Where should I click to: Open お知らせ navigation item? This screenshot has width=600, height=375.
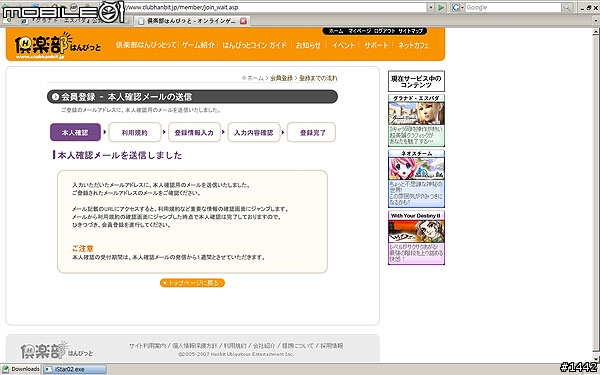(x=308, y=45)
